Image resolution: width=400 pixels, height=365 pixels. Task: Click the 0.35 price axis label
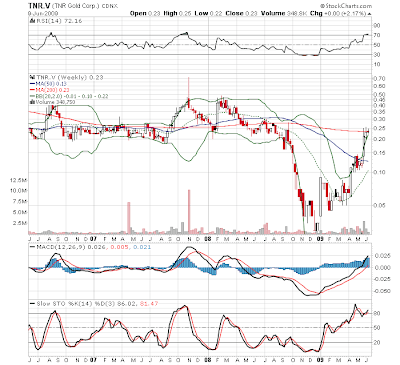379,112
